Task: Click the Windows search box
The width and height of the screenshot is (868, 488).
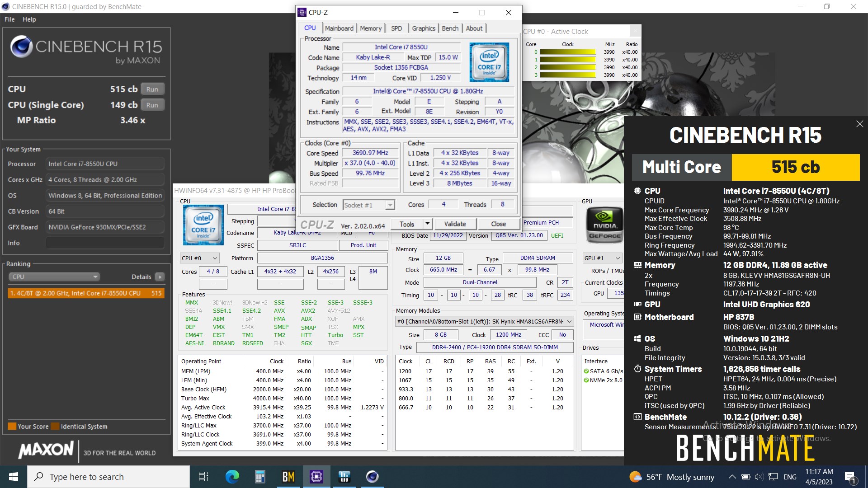Action: 108,477
